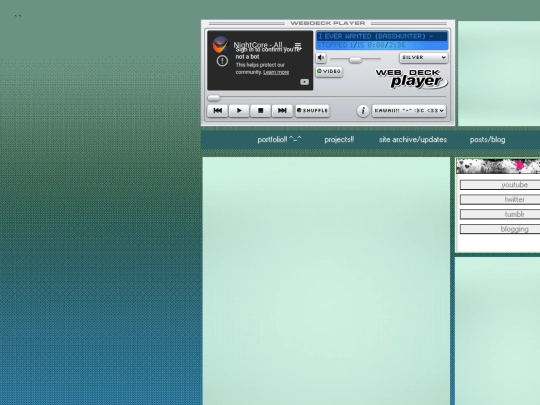Click the track title display
Screen dimensions: 540x405
(382, 36)
